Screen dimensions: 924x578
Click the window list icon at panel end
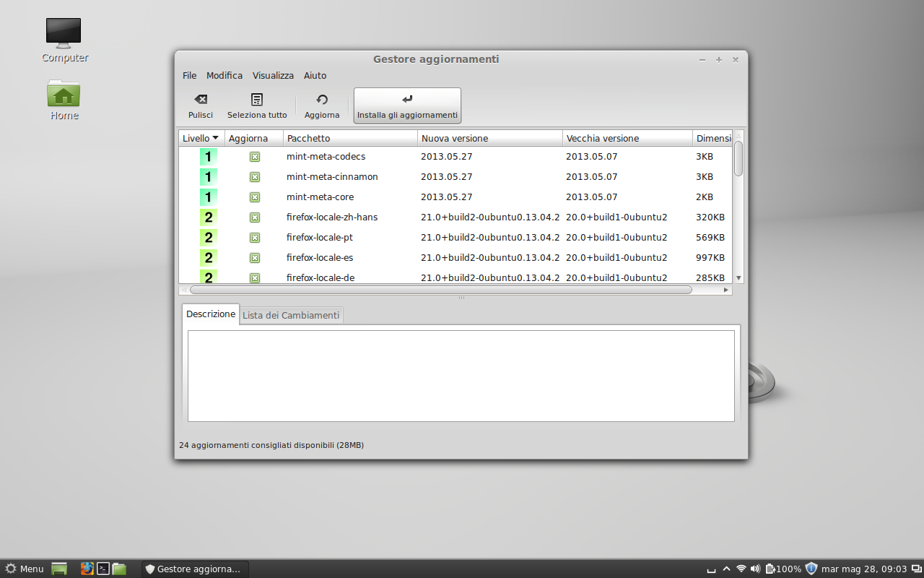916,569
